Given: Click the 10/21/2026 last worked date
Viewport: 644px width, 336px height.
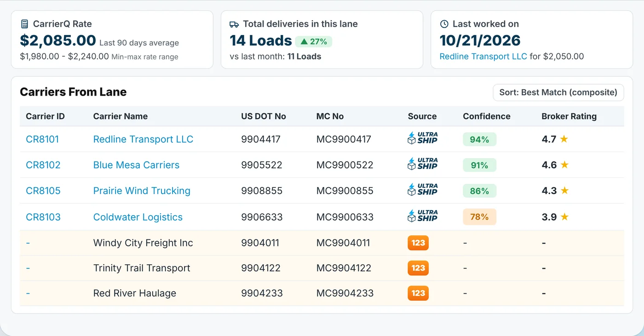Looking at the screenshot, I should (x=480, y=40).
